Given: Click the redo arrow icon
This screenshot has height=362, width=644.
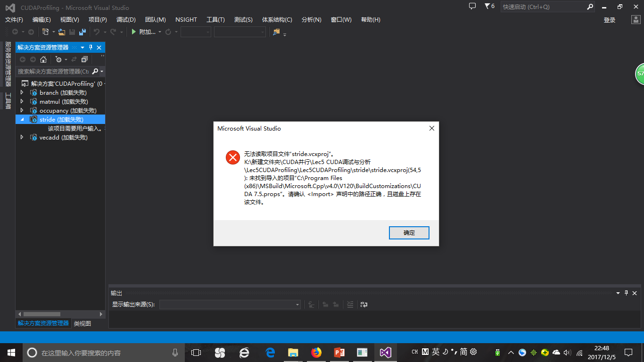Looking at the screenshot, I should tap(113, 32).
